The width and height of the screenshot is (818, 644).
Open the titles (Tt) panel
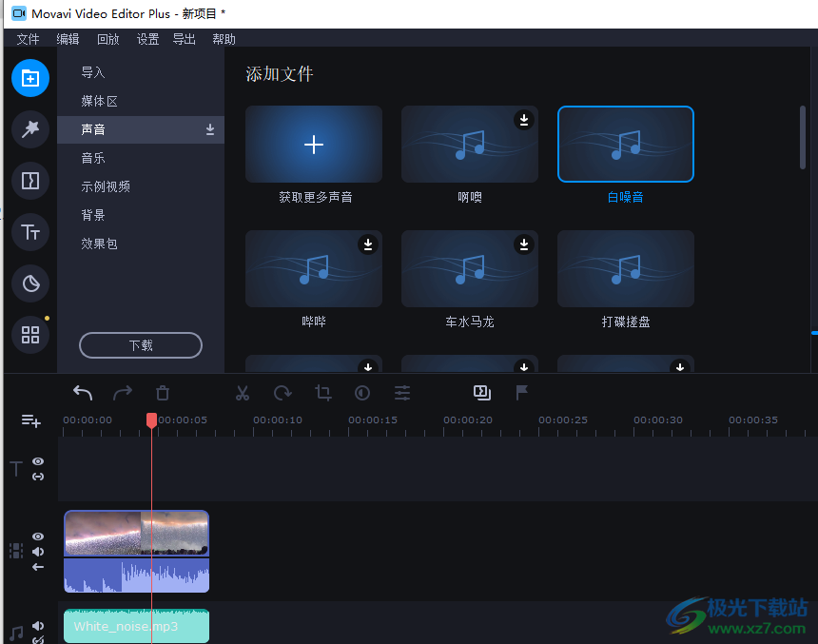30,232
